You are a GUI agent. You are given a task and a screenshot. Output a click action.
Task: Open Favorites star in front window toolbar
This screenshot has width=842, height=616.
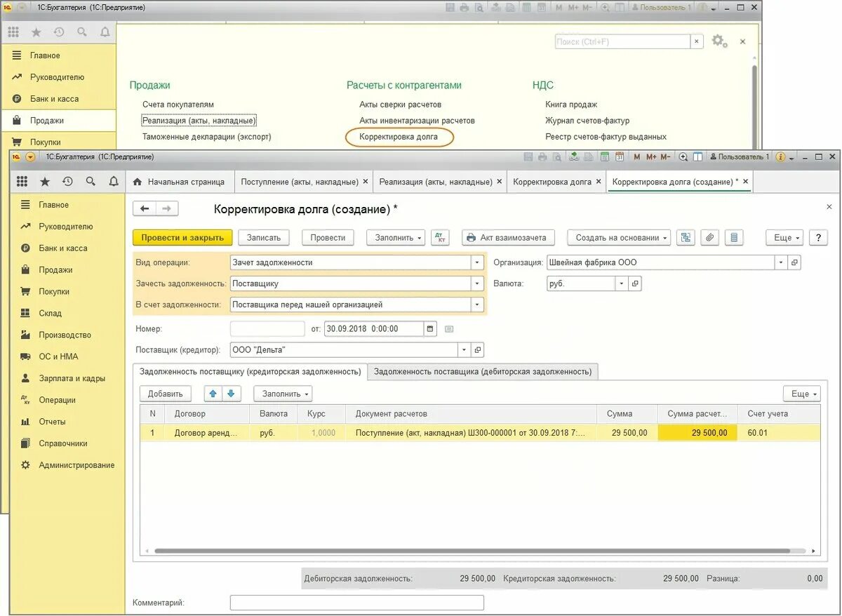click(45, 182)
